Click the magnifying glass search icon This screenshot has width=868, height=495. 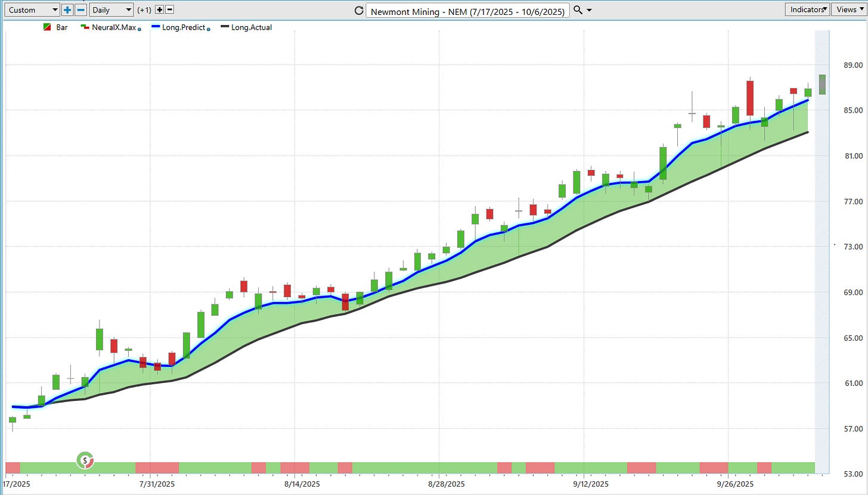(577, 10)
